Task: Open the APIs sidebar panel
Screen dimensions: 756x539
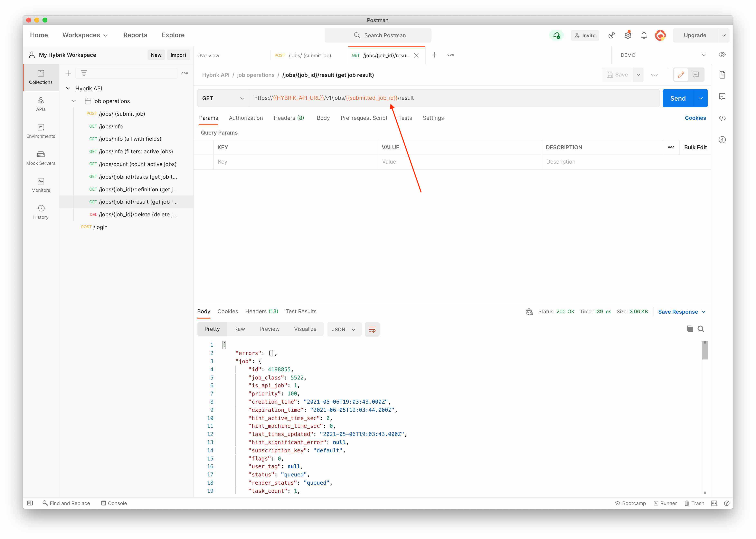Action: click(x=41, y=104)
